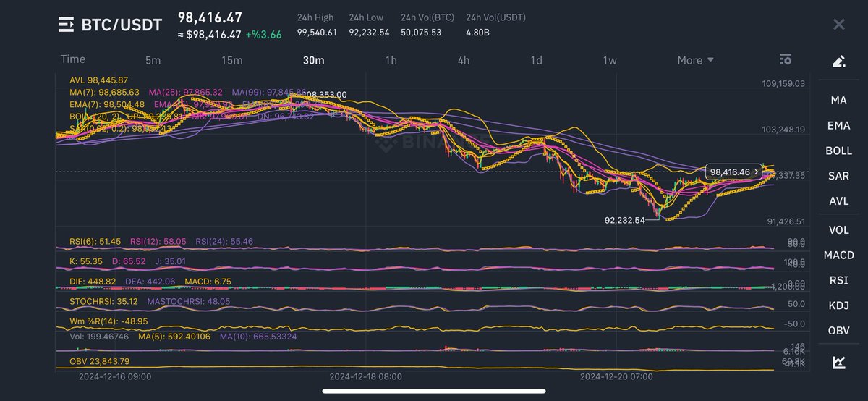The image size is (868, 401).
Task: Tap the STOCHRSI: 35.12 label
Action: pos(105,301)
